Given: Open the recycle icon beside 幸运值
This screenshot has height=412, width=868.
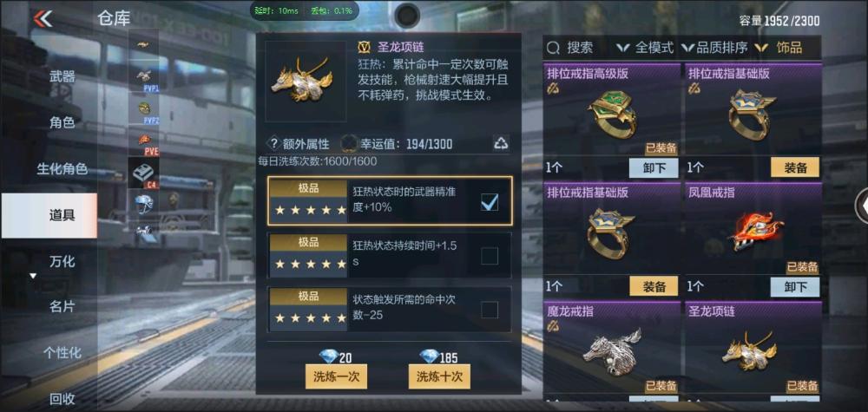Looking at the screenshot, I should [x=501, y=144].
